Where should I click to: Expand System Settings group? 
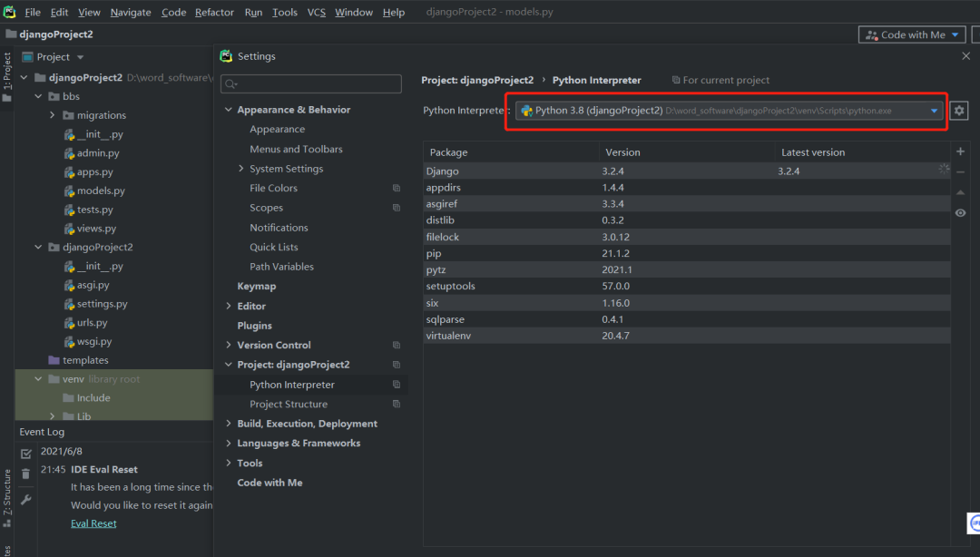coord(241,168)
